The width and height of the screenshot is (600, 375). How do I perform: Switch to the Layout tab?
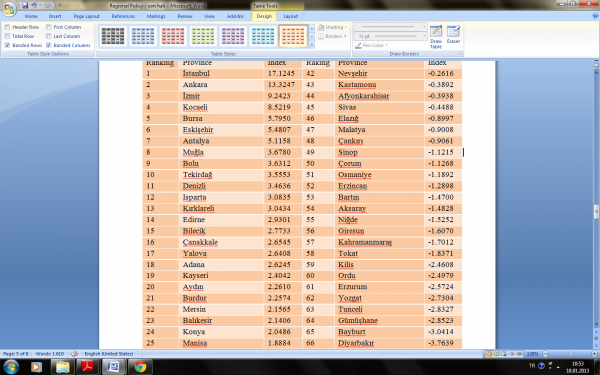[x=290, y=16]
